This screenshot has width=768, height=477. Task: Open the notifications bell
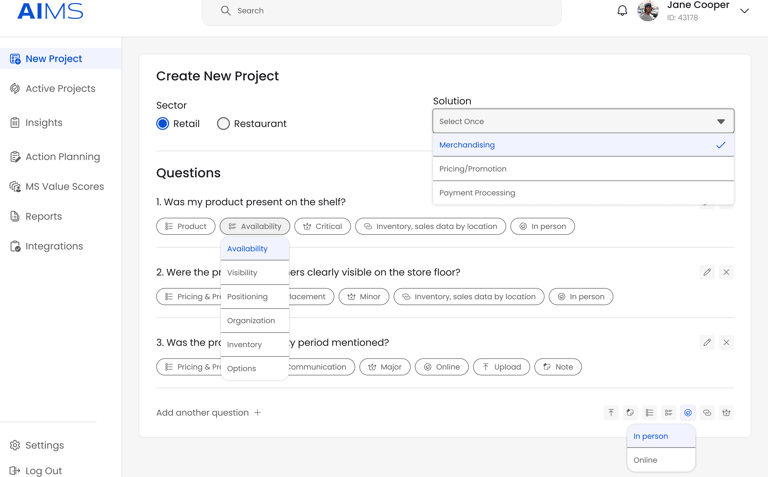pos(622,11)
